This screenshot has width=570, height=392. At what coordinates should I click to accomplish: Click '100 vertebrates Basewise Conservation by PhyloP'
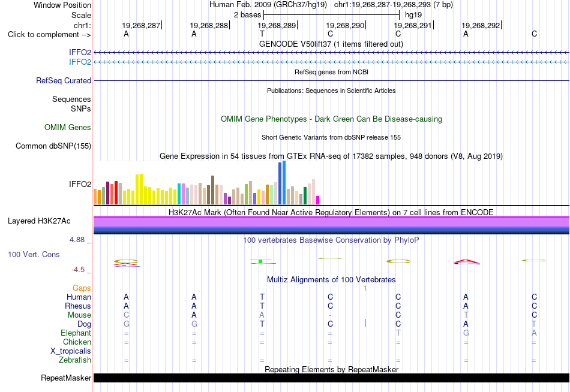click(x=331, y=240)
